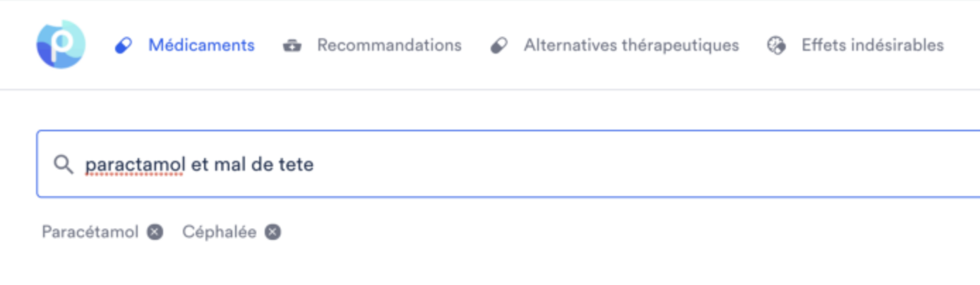Click the magnifying glass search icon
The height and width of the screenshot is (285, 980).
[64, 165]
